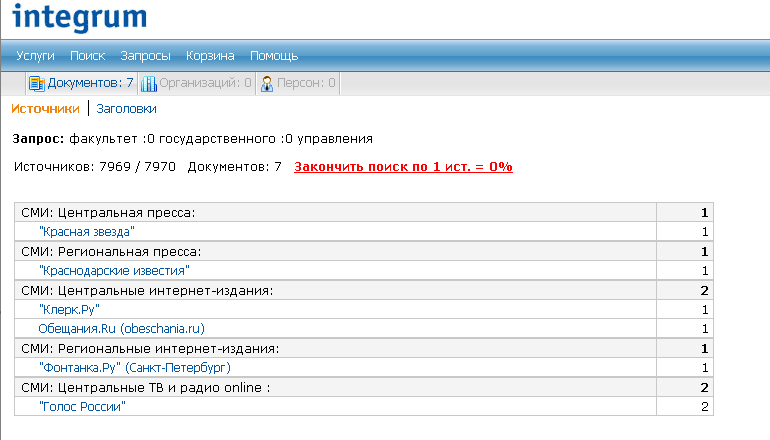Image resolution: width=770 pixels, height=440 pixels.
Task: Click the count 2 in Голос России row
Action: 705,407
